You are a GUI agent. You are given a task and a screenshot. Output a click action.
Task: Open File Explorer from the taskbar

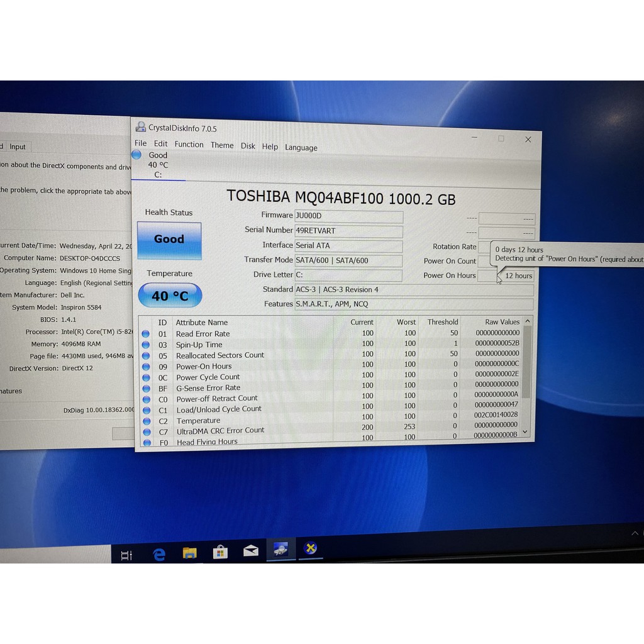pos(189,553)
